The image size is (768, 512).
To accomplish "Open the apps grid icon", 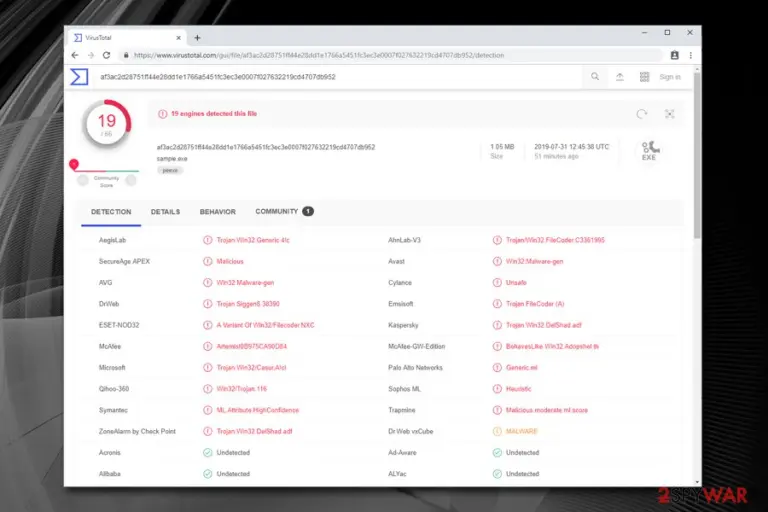I will 645,77.
